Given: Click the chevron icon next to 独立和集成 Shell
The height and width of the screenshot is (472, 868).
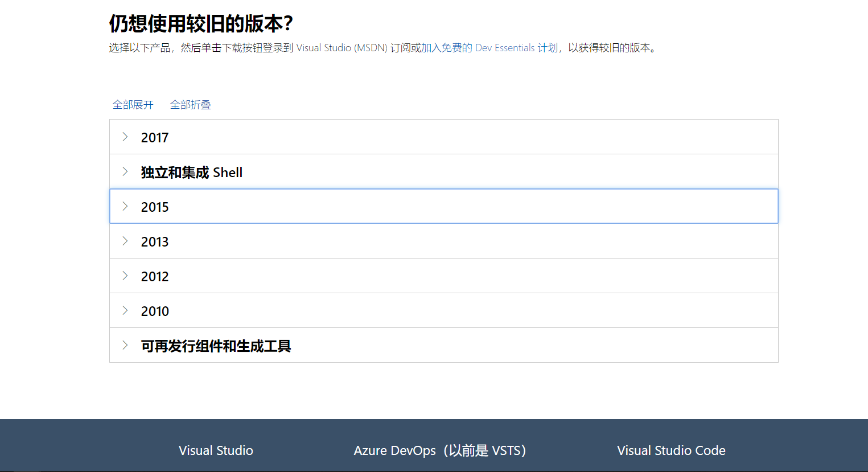Looking at the screenshot, I should (125, 171).
